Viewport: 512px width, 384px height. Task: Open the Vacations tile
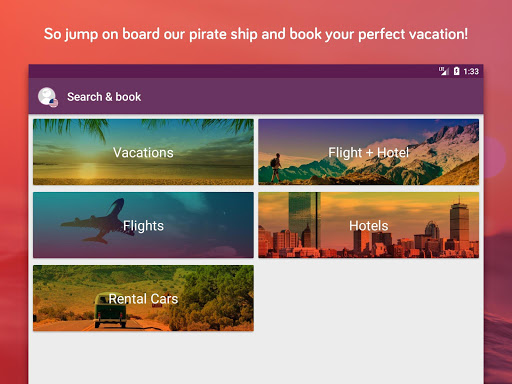[143, 152]
